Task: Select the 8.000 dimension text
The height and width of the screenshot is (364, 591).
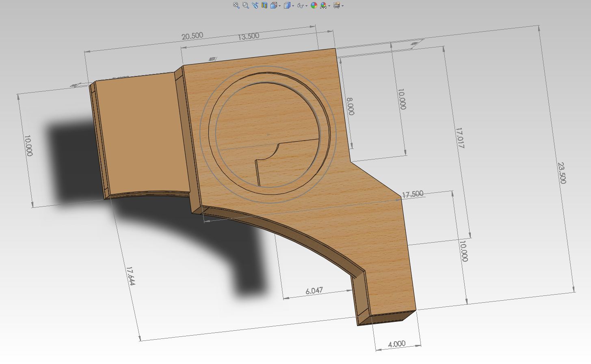Action: 351,106
